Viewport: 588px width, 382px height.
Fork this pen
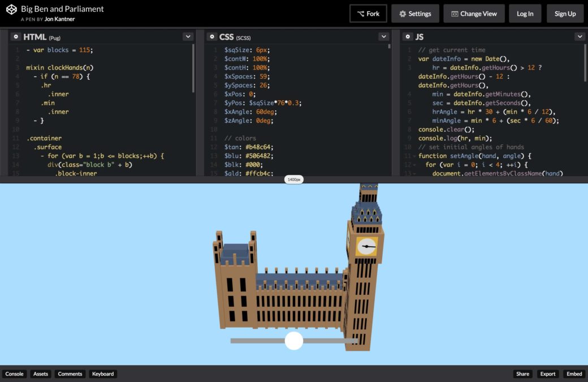point(368,14)
